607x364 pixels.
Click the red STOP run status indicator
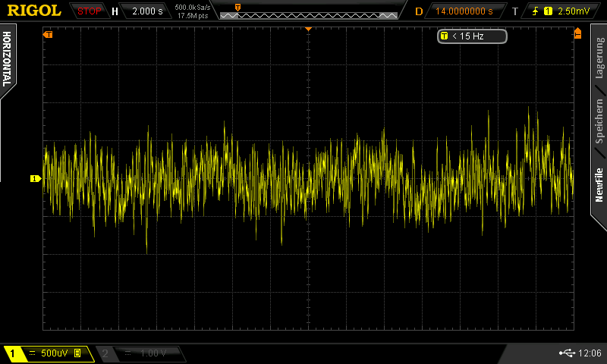(89, 11)
